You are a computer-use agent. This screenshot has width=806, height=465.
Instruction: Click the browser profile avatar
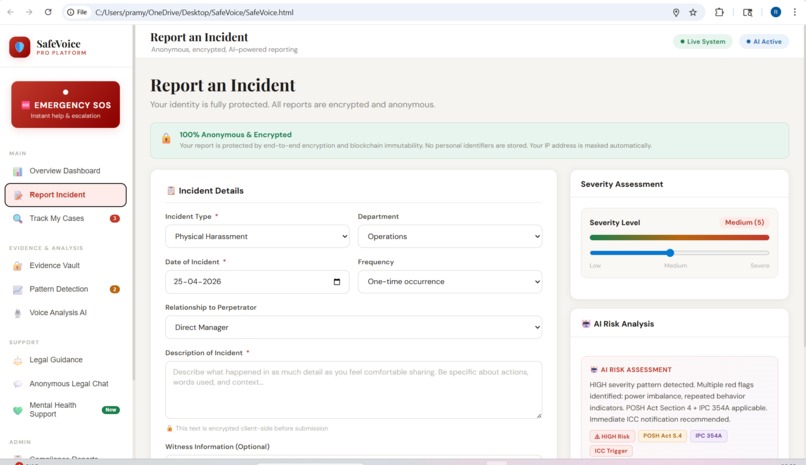pyautogui.click(x=776, y=12)
